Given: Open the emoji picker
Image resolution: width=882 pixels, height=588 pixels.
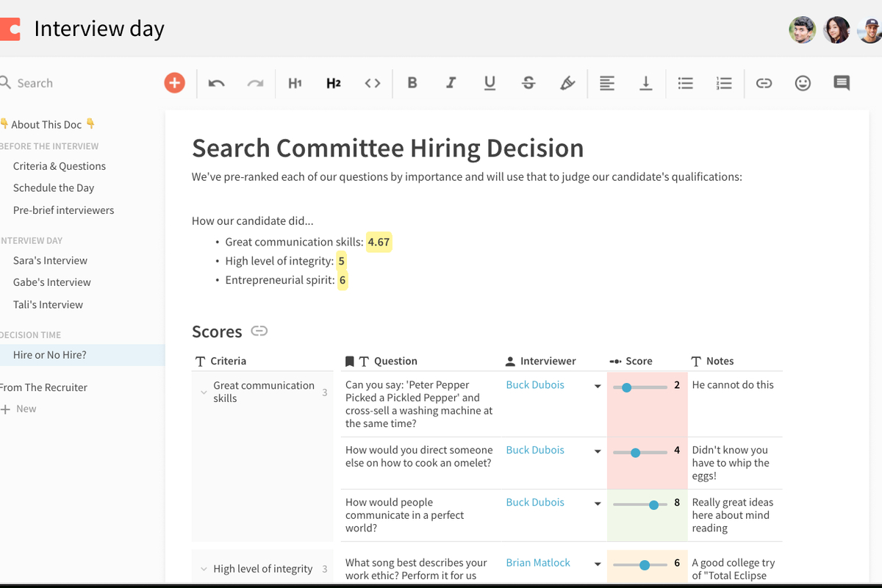Looking at the screenshot, I should [x=803, y=83].
